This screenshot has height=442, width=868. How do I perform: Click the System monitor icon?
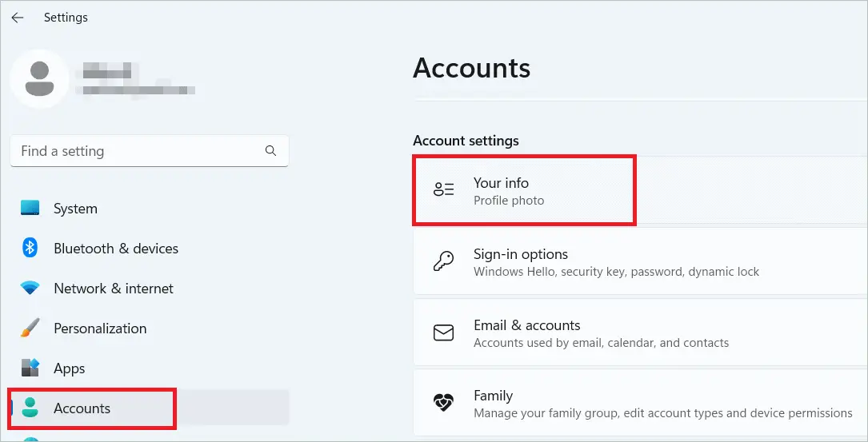[30, 208]
